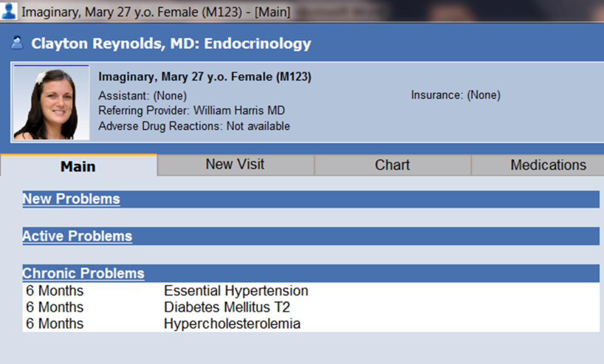Click the Referring Provider William Harris MD text
This screenshot has height=364, width=604.
pos(192,111)
